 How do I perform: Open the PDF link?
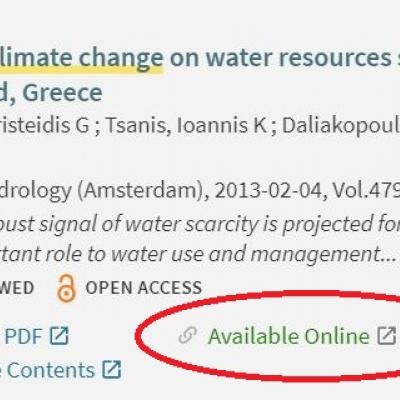click(x=23, y=336)
